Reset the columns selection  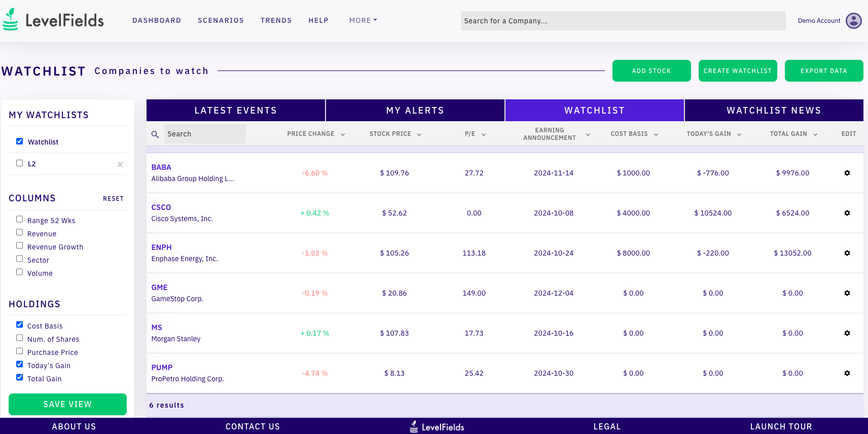tap(113, 199)
